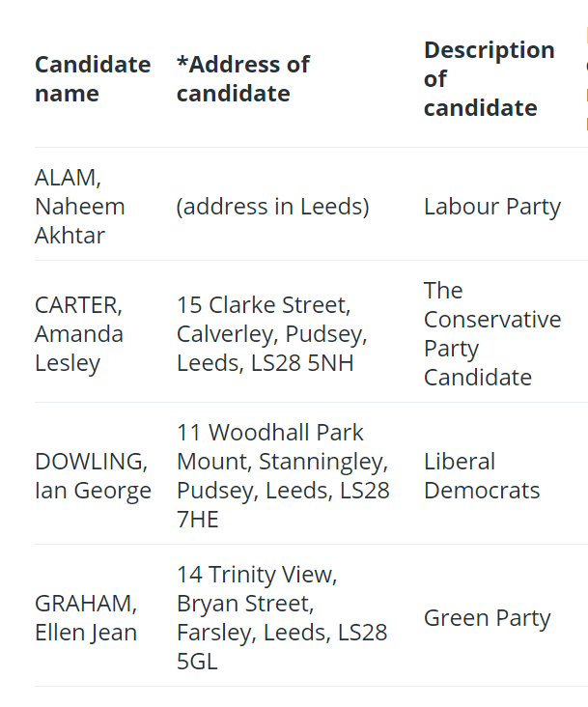Click the LS28 5NH postcode text
This screenshot has height=707, width=588.
point(302,363)
